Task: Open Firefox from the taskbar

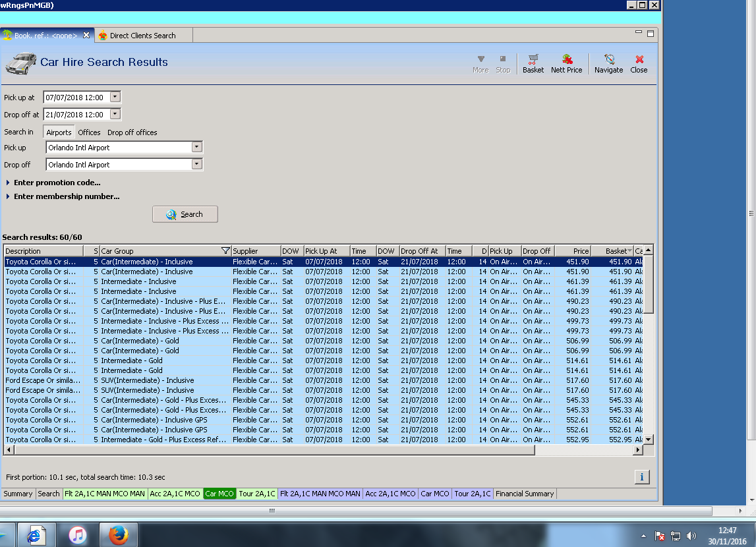Action: [118, 535]
